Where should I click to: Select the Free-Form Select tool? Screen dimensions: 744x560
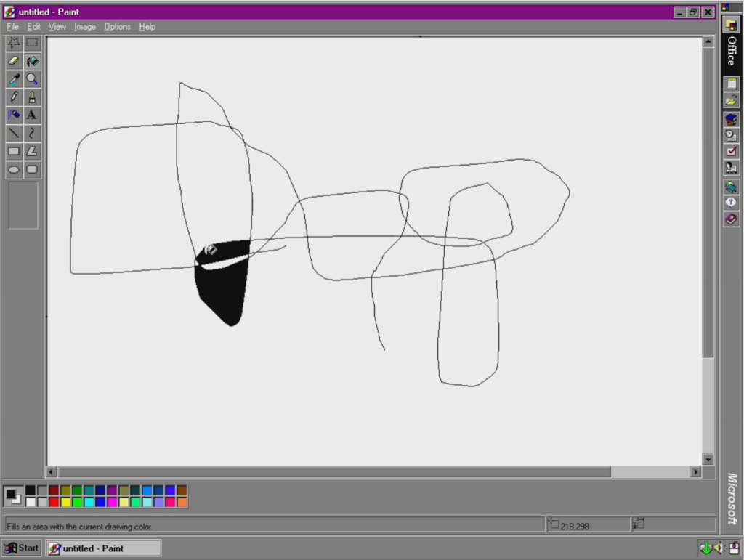pos(14,43)
